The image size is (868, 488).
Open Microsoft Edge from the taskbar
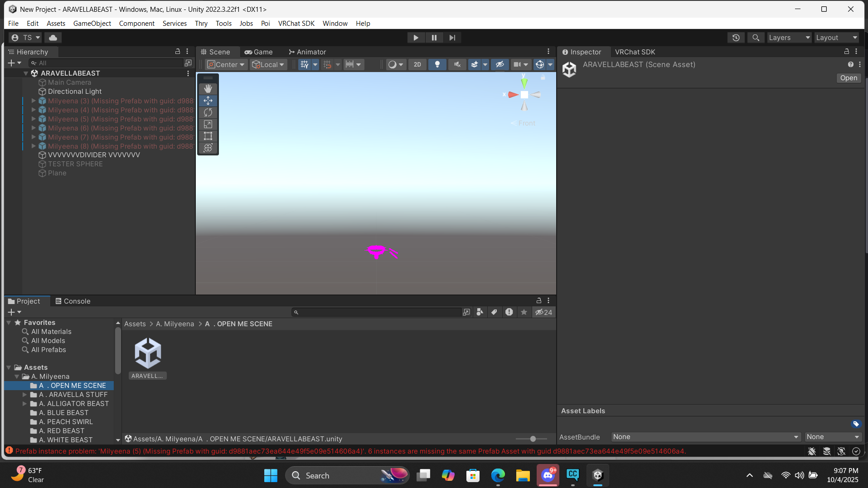[498, 475]
